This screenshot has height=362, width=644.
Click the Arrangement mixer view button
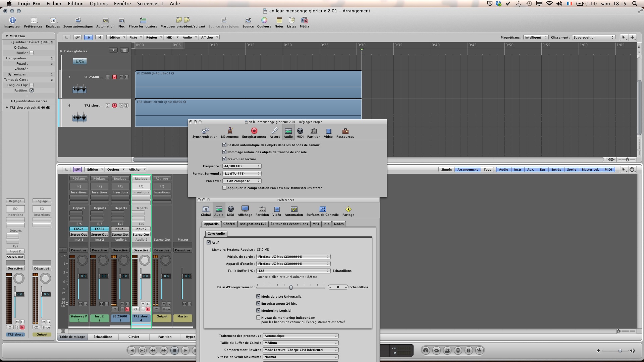click(467, 170)
